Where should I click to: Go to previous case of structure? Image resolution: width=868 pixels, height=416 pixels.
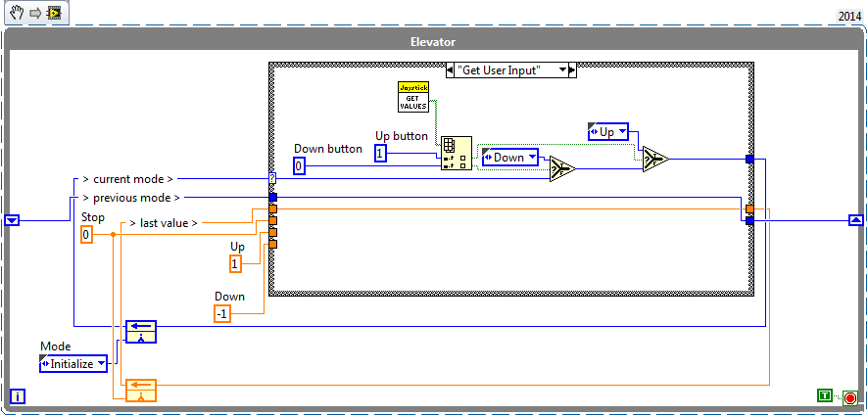tap(450, 70)
